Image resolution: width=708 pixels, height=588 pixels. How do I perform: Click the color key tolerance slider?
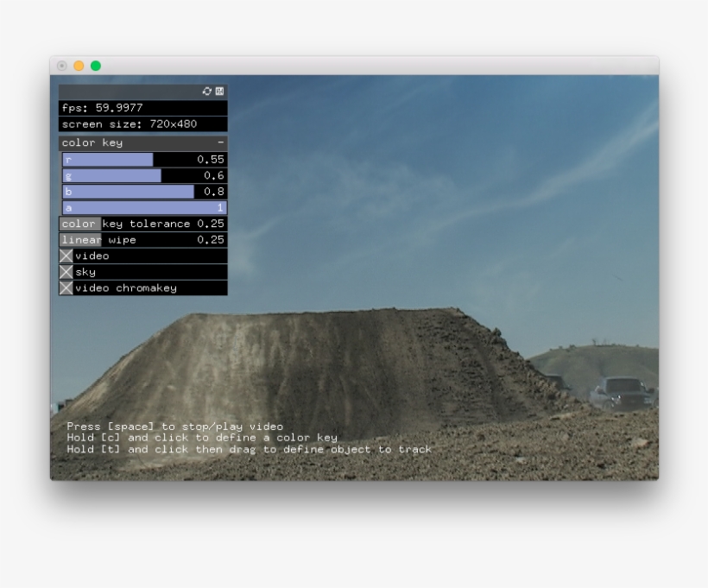[143, 224]
